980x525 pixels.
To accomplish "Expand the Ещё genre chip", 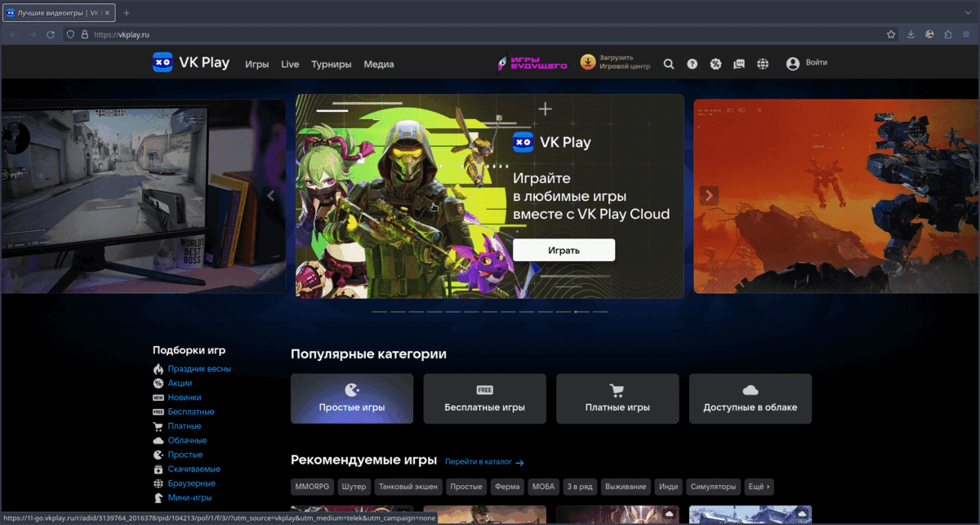I will [759, 486].
